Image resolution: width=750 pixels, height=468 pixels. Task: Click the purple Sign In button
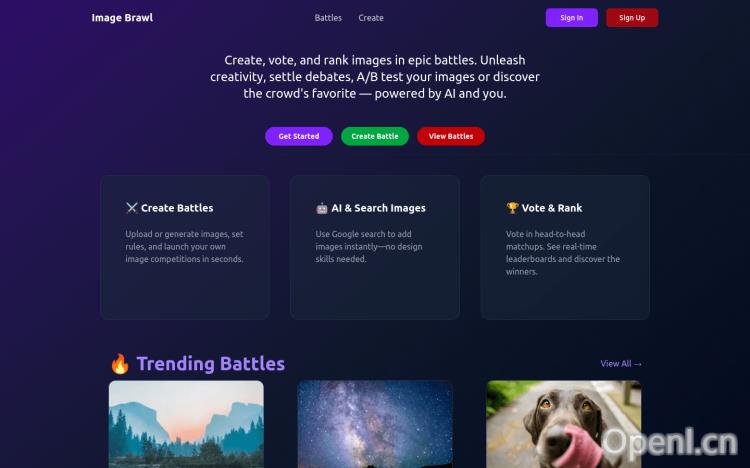coord(572,18)
